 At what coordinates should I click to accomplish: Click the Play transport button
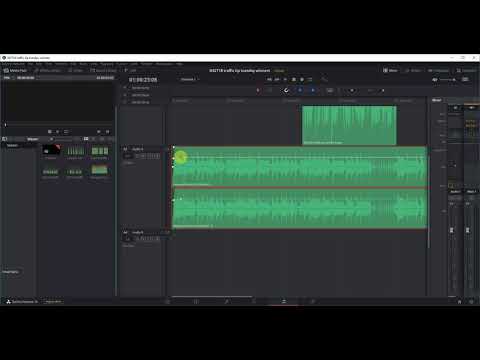(x=285, y=79)
